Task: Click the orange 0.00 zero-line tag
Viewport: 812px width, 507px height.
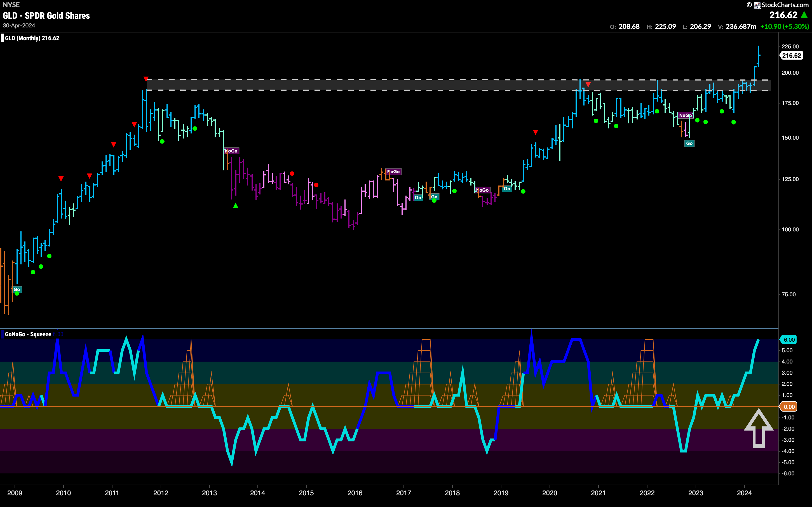Action: coord(788,407)
